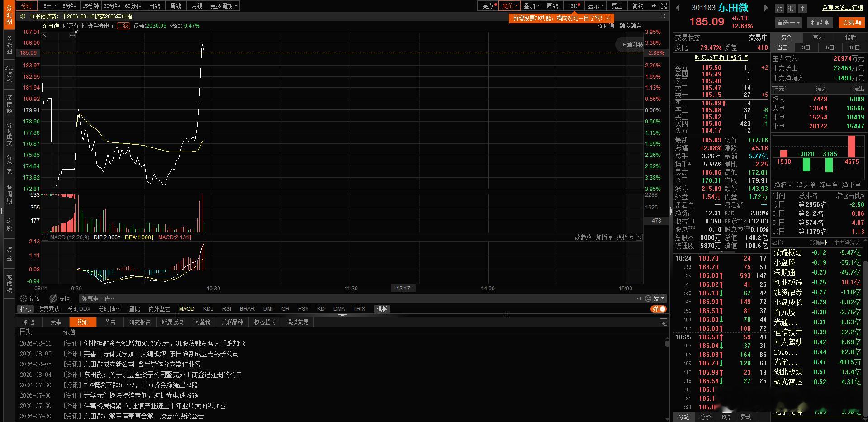Click the 港 badge next to stock name

791,9
